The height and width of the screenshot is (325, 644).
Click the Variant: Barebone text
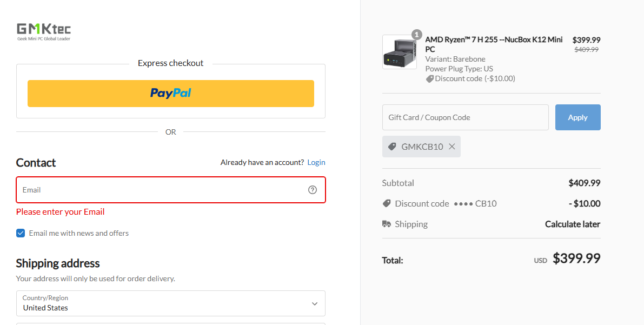click(x=455, y=59)
